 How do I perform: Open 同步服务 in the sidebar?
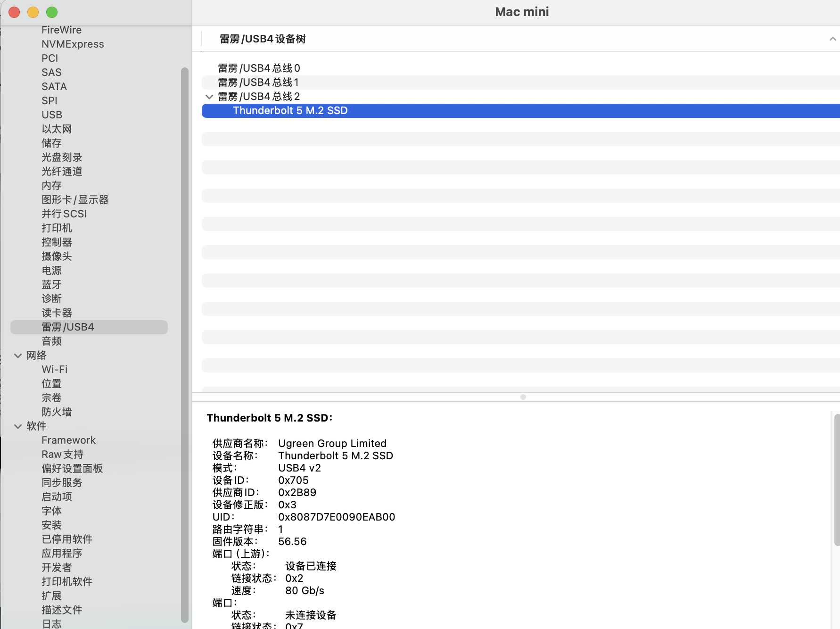(62, 483)
